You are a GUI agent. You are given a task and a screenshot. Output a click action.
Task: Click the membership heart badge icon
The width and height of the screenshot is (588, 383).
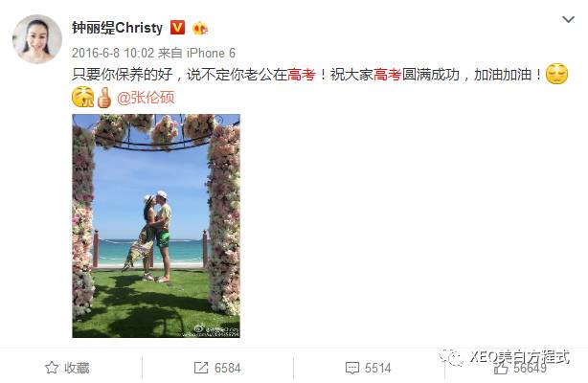tap(200, 28)
